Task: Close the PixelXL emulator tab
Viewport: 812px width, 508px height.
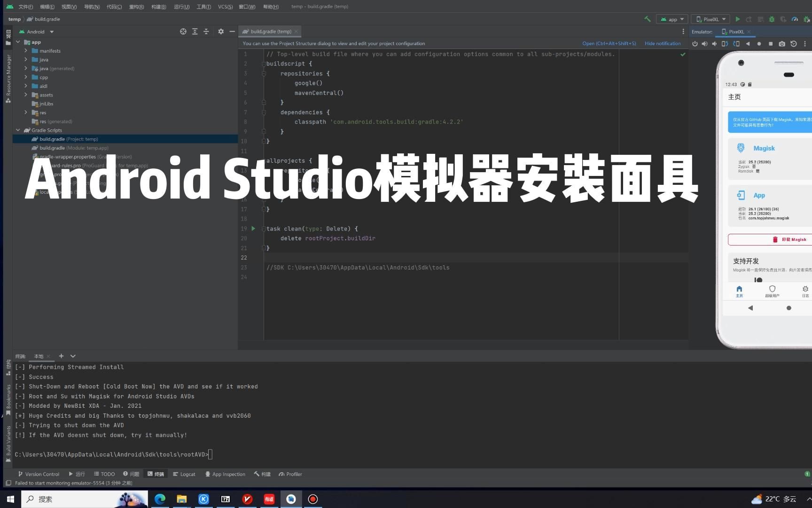Action: point(749,32)
